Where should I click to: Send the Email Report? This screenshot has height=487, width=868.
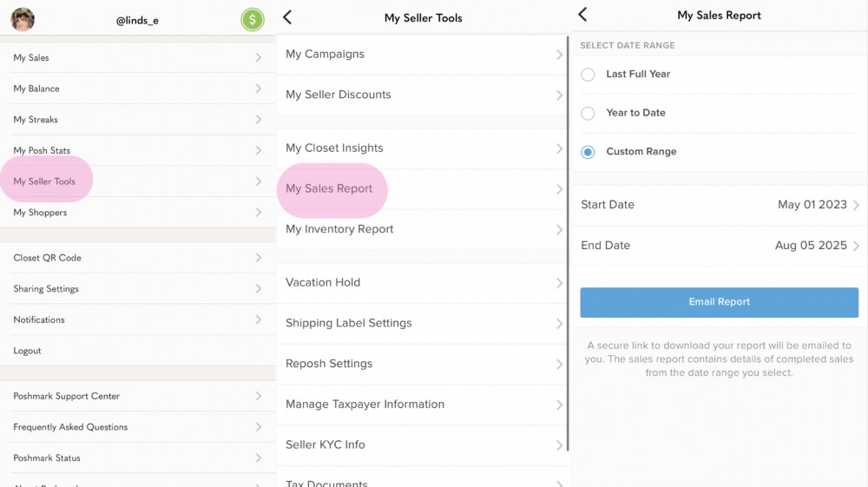pyautogui.click(x=719, y=302)
